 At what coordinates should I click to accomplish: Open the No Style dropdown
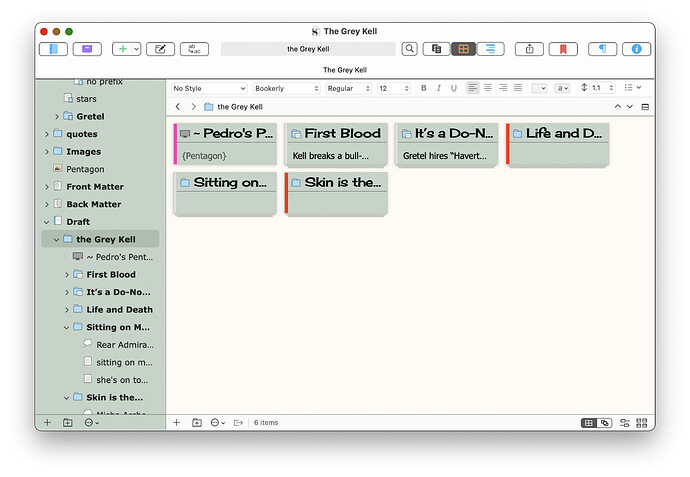pyautogui.click(x=209, y=88)
